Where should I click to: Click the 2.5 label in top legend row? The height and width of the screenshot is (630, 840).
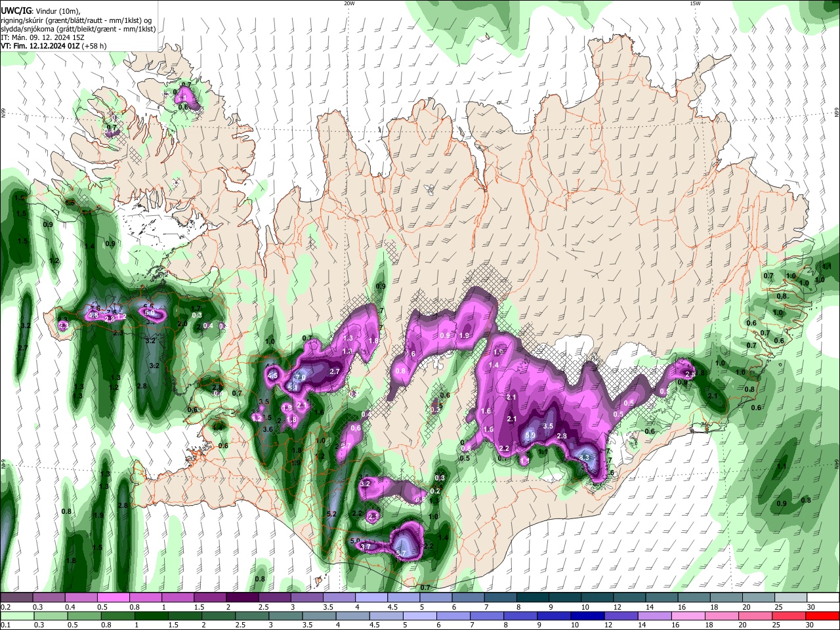click(x=263, y=607)
